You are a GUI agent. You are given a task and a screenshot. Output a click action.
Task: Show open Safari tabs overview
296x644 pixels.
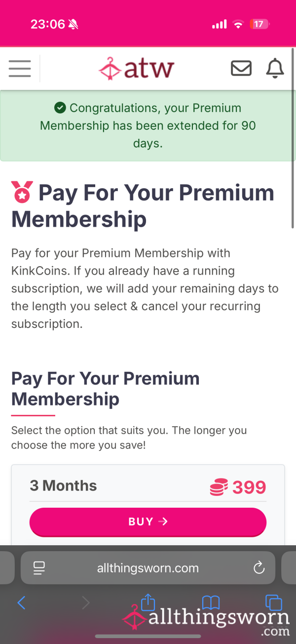coord(273,603)
